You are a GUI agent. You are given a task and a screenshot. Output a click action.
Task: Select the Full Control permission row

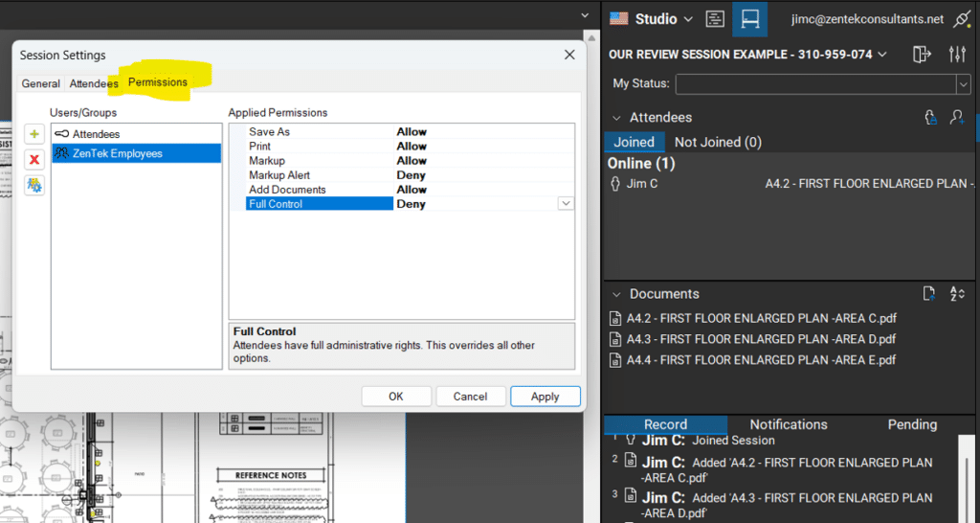(401, 204)
